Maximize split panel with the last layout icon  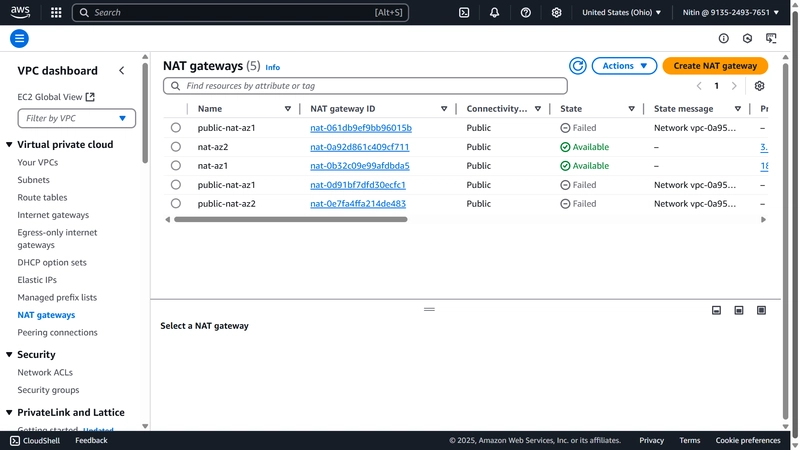tap(761, 310)
